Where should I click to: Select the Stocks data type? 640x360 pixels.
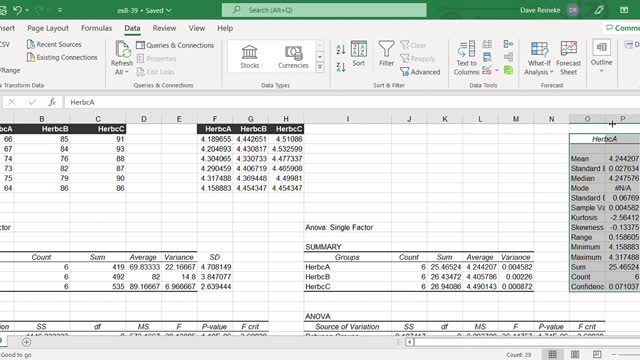point(249,56)
